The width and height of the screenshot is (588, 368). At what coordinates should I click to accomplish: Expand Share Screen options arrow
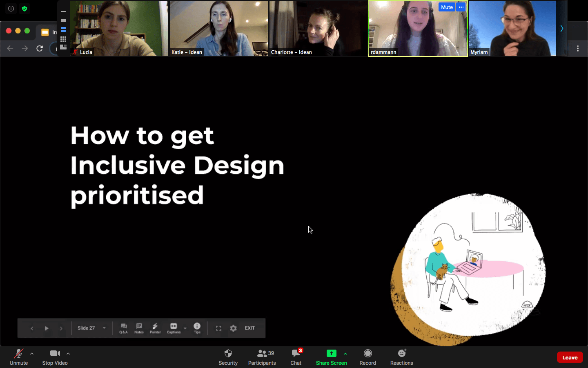click(345, 354)
